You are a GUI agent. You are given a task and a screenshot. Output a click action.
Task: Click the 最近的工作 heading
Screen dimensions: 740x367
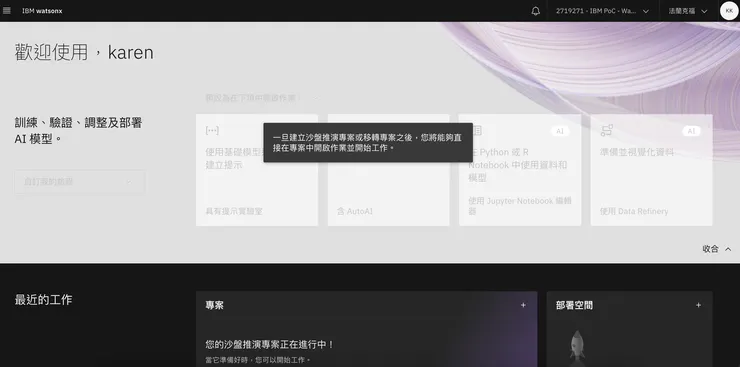(43, 300)
